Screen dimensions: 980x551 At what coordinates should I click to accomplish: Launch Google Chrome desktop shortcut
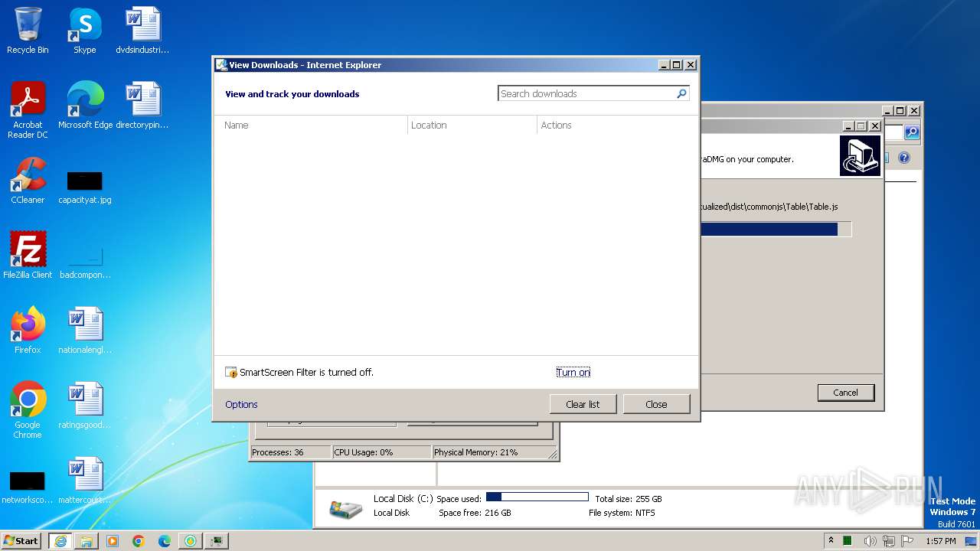[x=28, y=410]
